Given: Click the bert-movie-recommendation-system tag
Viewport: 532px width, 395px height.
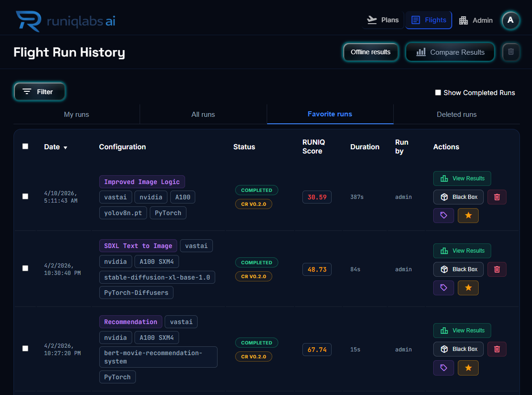Looking at the screenshot, I should point(158,357).
